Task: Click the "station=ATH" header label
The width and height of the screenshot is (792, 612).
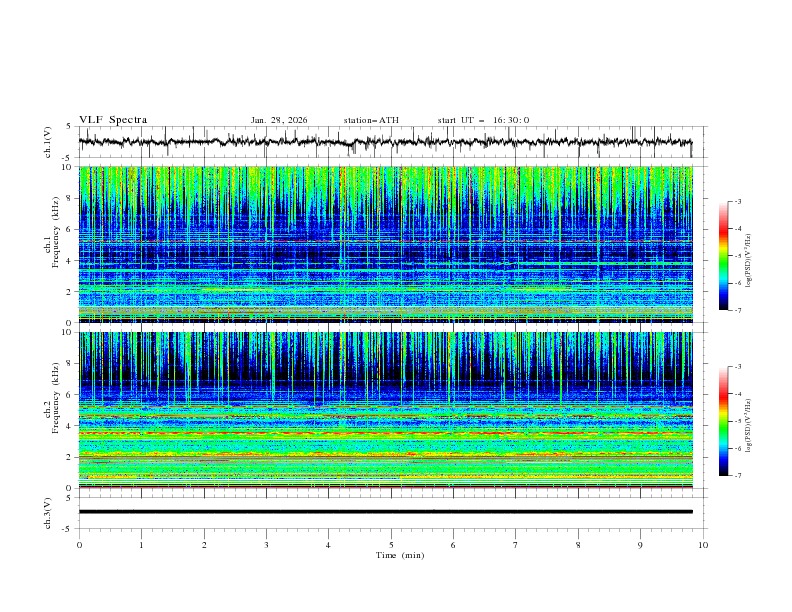Action: (371, 120)
